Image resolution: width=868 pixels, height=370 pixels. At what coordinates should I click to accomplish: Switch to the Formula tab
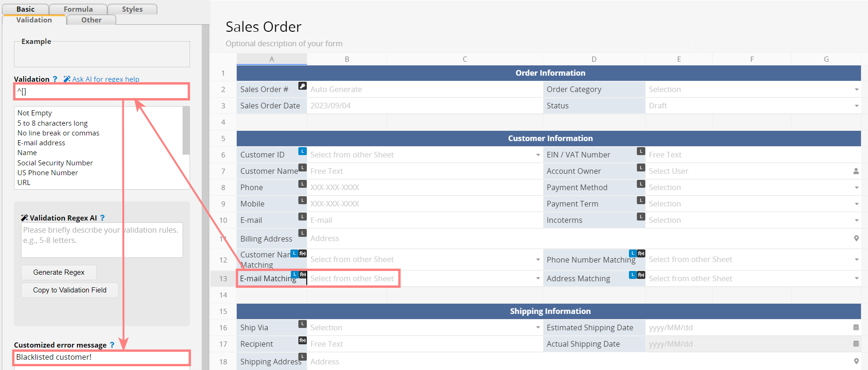(78, 9)
